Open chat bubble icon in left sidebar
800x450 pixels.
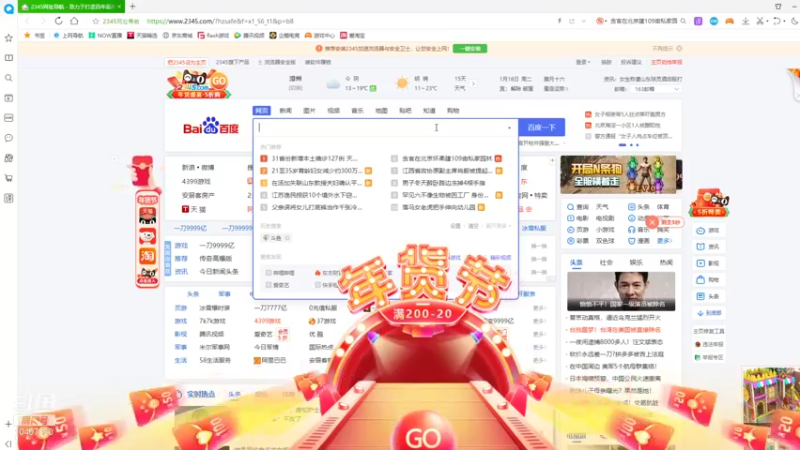point(9,138)
